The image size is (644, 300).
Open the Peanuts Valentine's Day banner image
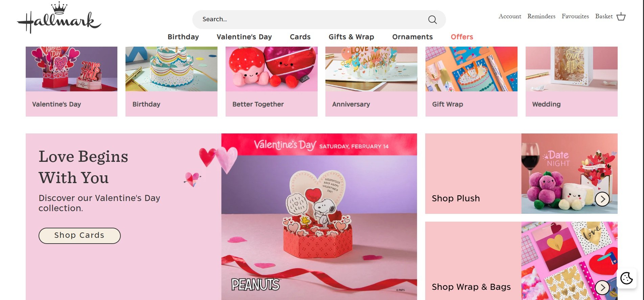(319, 217)
